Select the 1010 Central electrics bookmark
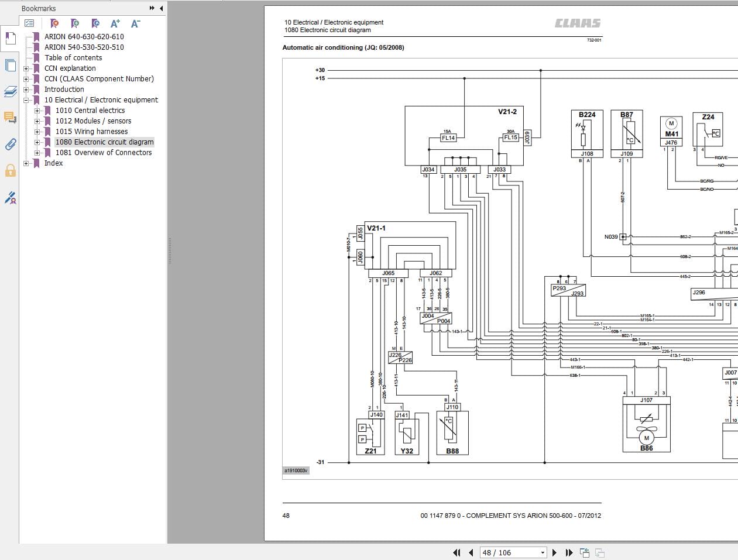This screenshot has width=738, height=560. coord(90,110)
